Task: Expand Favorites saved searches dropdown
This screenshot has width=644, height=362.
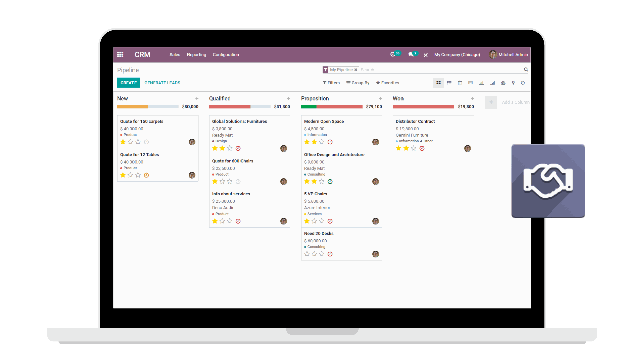Action: (x=387, y=83)
